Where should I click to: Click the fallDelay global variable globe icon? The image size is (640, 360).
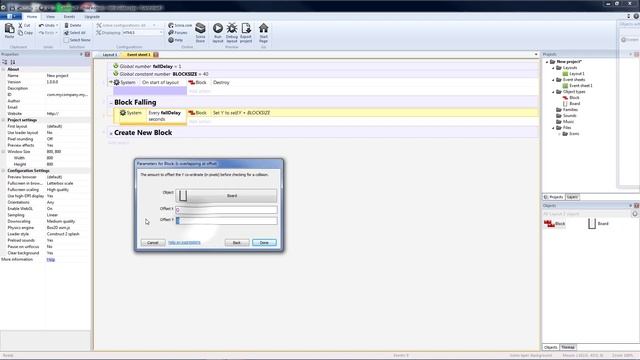point(116,66)
